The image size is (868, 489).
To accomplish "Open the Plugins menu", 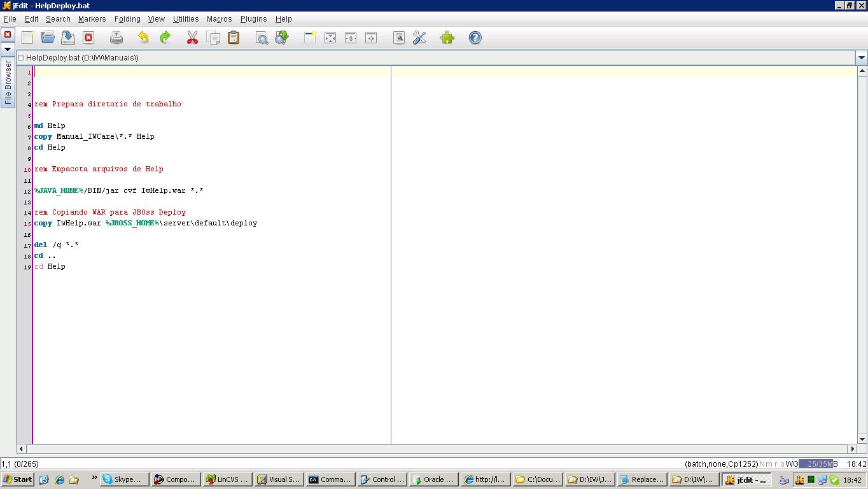I will click(253, 19).
